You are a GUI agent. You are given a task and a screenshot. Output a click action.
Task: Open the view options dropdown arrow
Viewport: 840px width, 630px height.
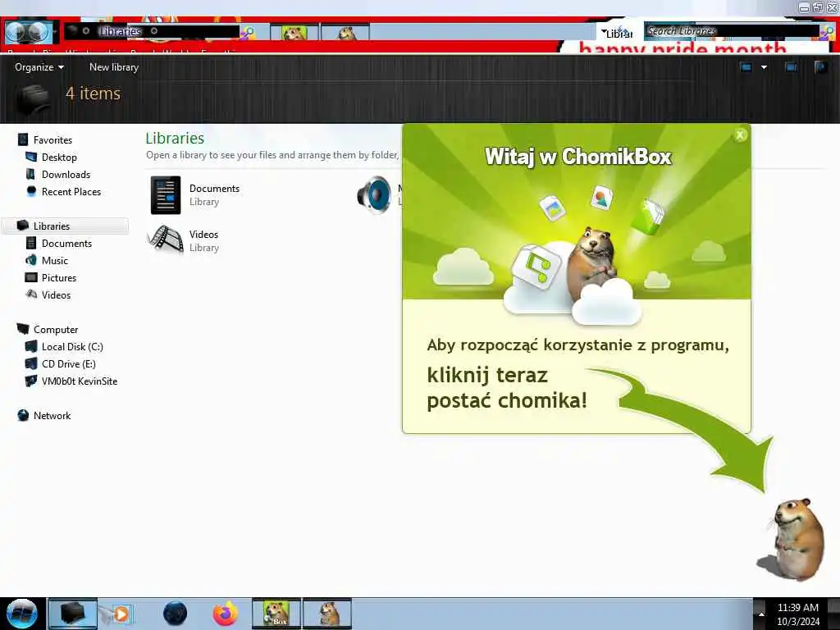[764, 67]
